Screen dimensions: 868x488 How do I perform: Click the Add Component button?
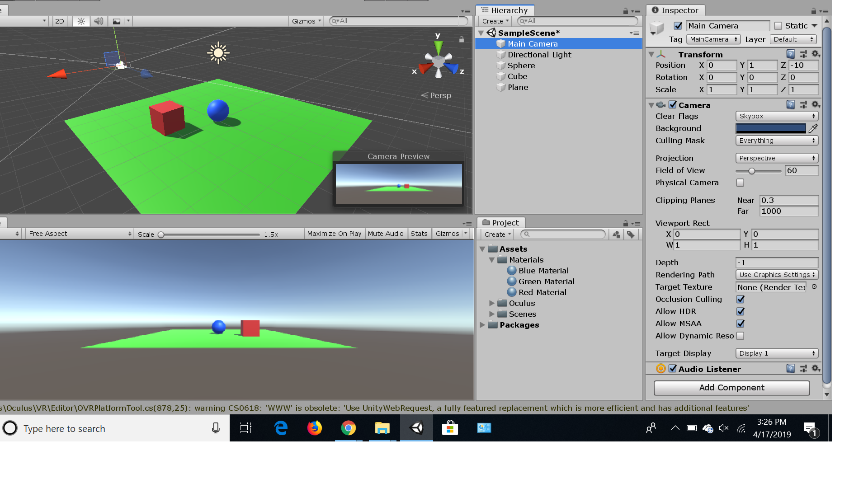[731, 388]
